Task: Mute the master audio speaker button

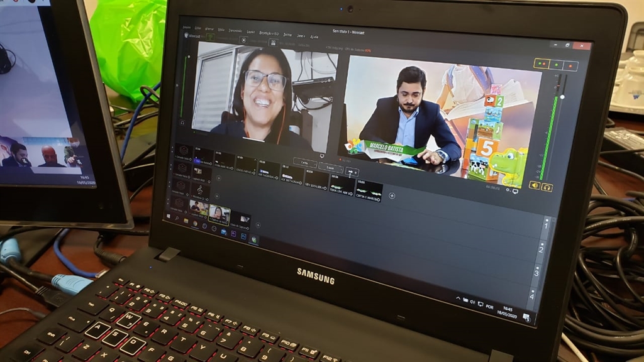Action: coord(534,185)
